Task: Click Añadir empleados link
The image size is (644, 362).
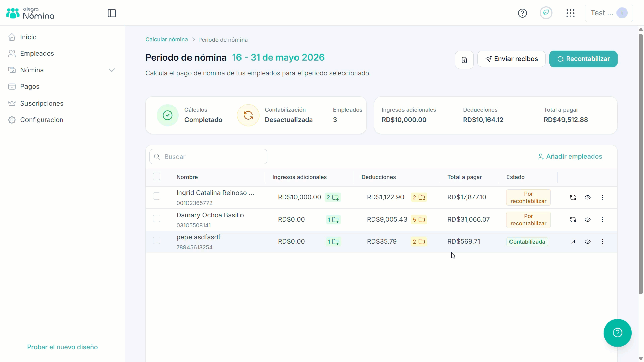Action: tap(570, 157)
